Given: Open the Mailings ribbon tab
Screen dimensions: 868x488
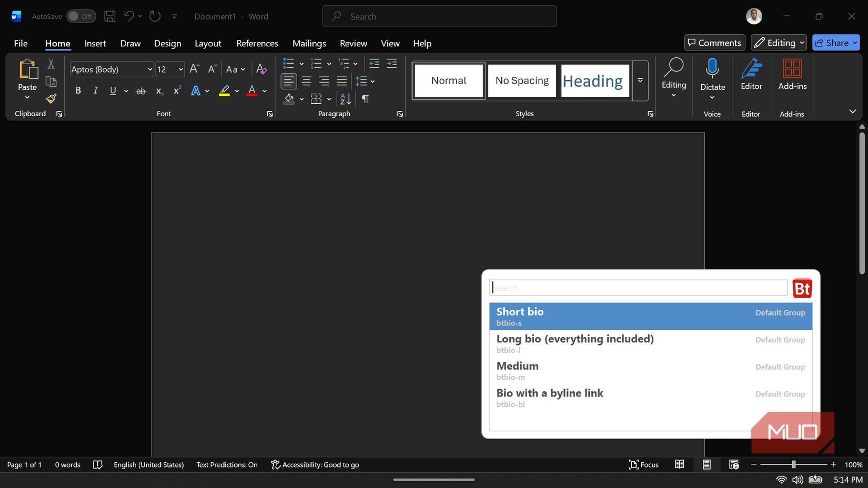Looking at the screenshot, I should 309,43.
